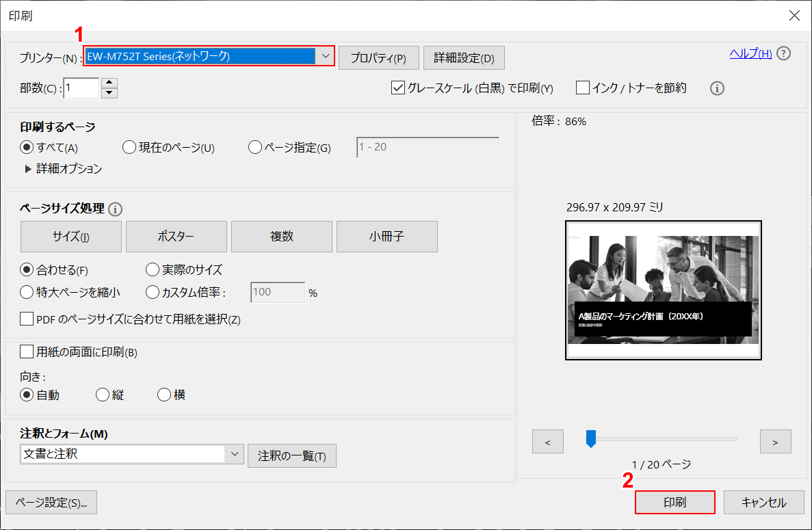812x530 pixels.
Task: Select the 現在のページ radio button
Action: pyautogui.click(x=129, y=147)
